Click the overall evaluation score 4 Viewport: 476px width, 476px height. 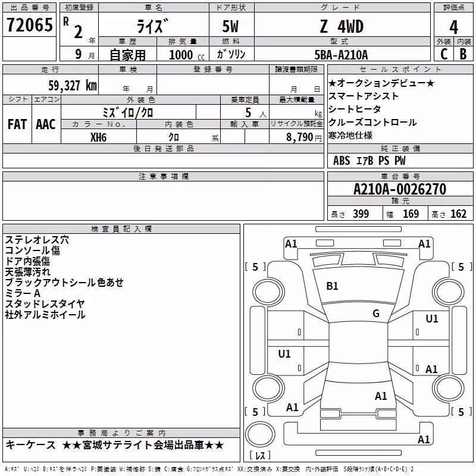pyautogui.click(x=453, y=27)
